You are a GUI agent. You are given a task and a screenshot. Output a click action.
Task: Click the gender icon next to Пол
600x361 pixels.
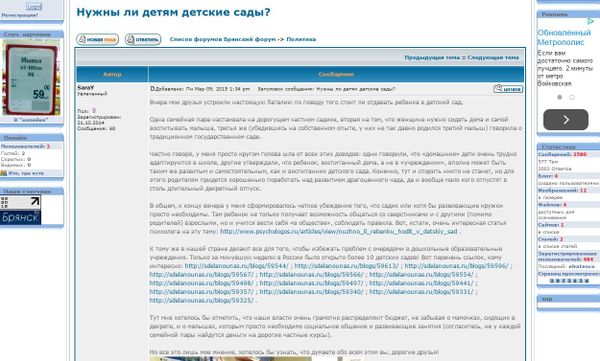(x=94, y=111)
